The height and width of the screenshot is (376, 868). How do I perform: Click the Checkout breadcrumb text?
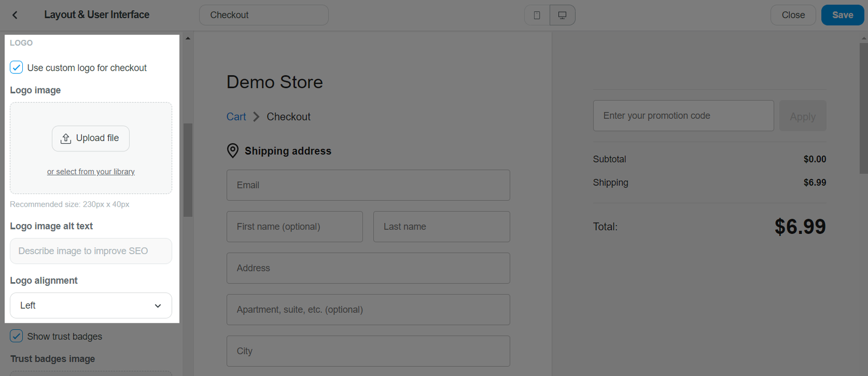click(289, 117)
